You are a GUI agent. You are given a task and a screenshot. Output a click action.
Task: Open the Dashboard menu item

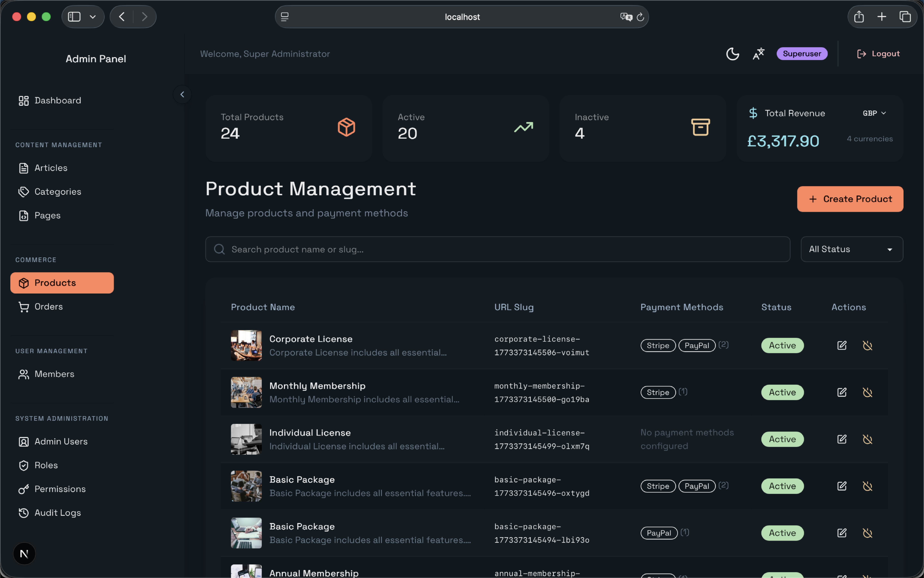point(62,101)
